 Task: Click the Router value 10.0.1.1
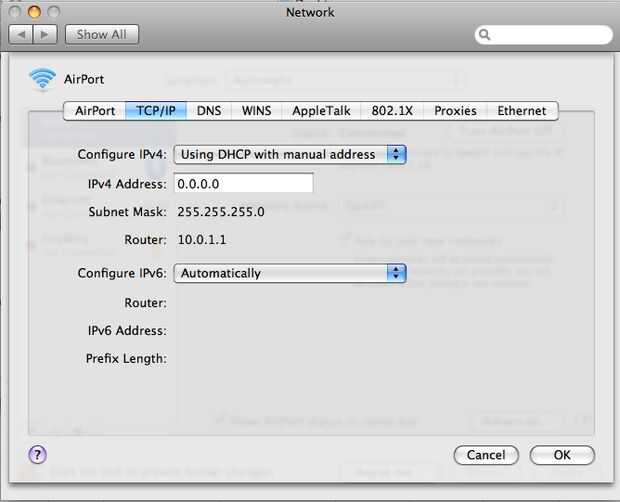pyautogui.click(x=202, y=240)
